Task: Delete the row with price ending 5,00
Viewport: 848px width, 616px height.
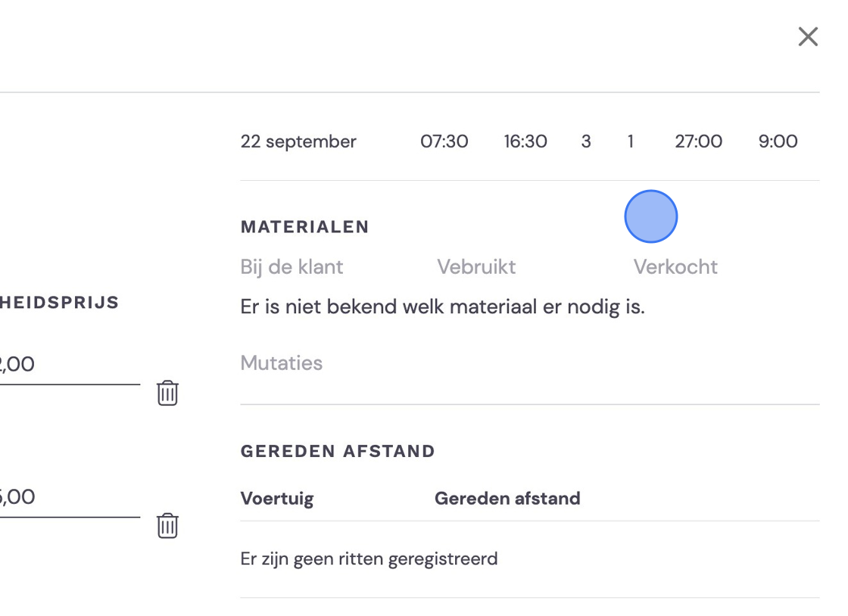Action: pyautogui.click(x=167, y=526)
